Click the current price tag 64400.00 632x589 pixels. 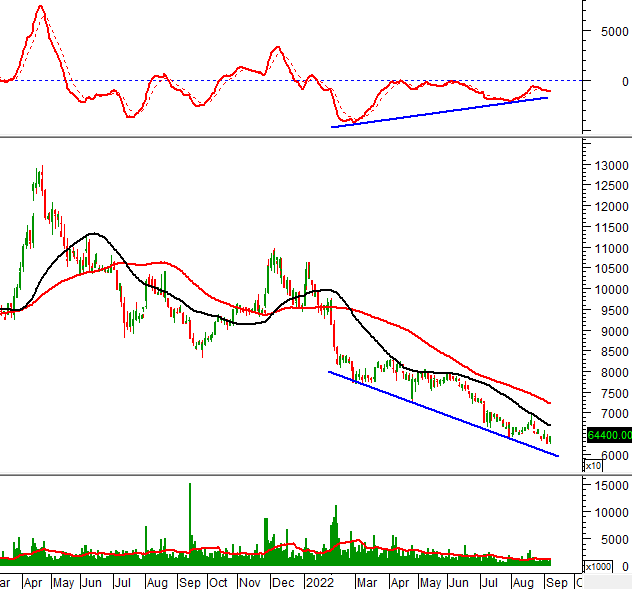pos(607,435)
